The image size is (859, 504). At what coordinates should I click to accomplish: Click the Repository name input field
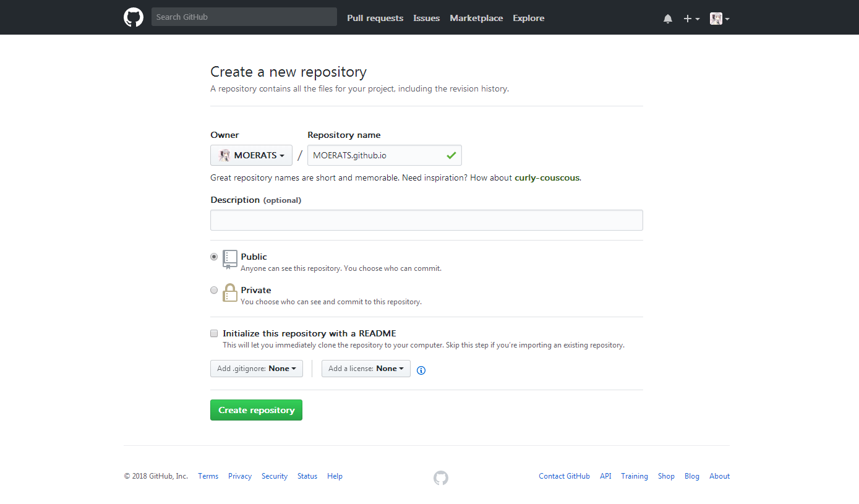385,155
